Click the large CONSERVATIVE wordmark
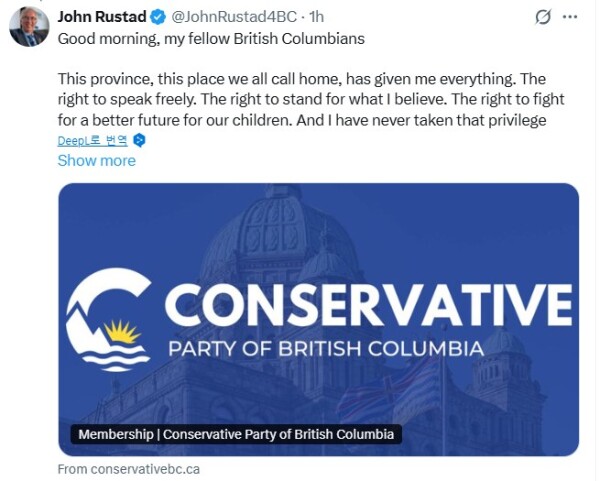The width and height of the screenshot is (600, 481). pos(368,304)
